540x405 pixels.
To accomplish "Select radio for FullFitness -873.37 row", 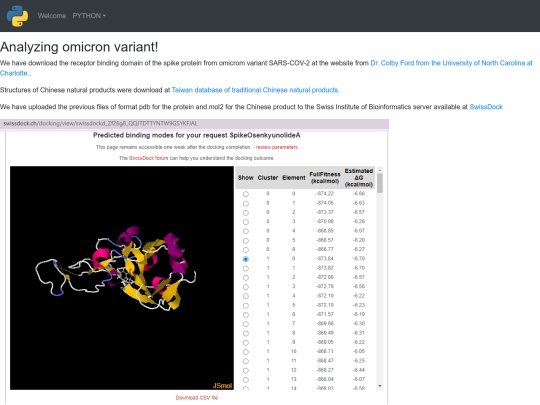I will click(246, 213).
